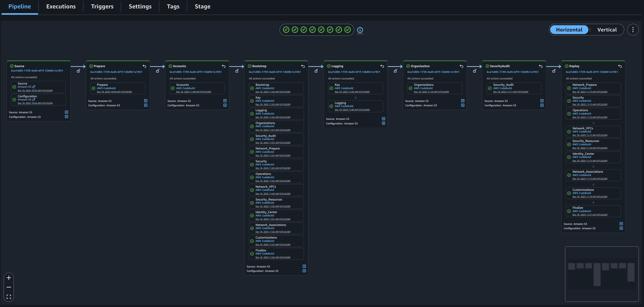Click the info icon beside status checks
The image size is (644, 307).
coord(360,30)
